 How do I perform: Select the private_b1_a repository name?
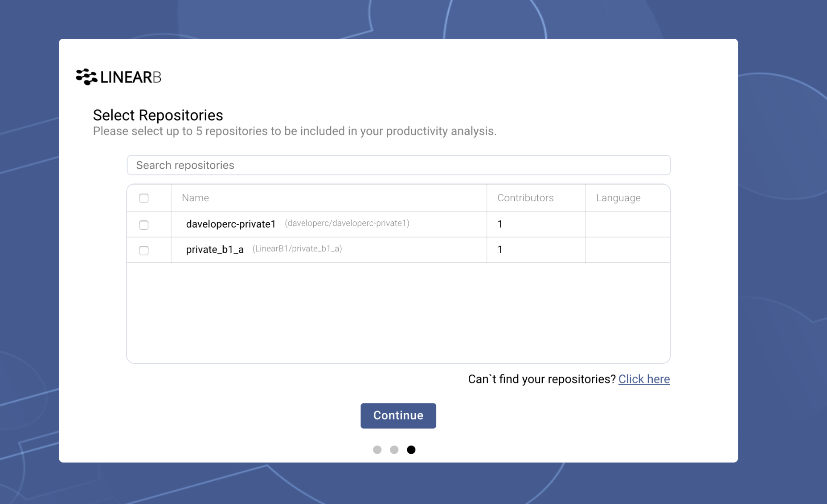click(215, 250)
